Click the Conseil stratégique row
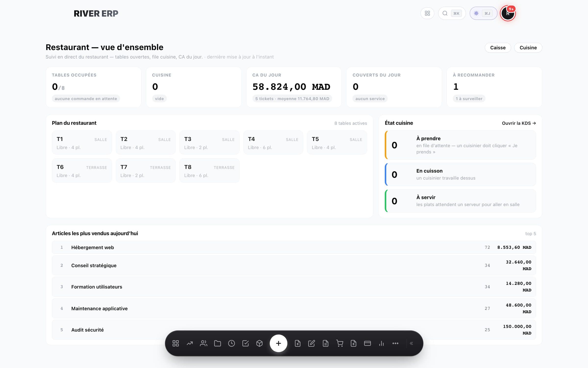Screen dimensions: 588x368 (294, 265)
